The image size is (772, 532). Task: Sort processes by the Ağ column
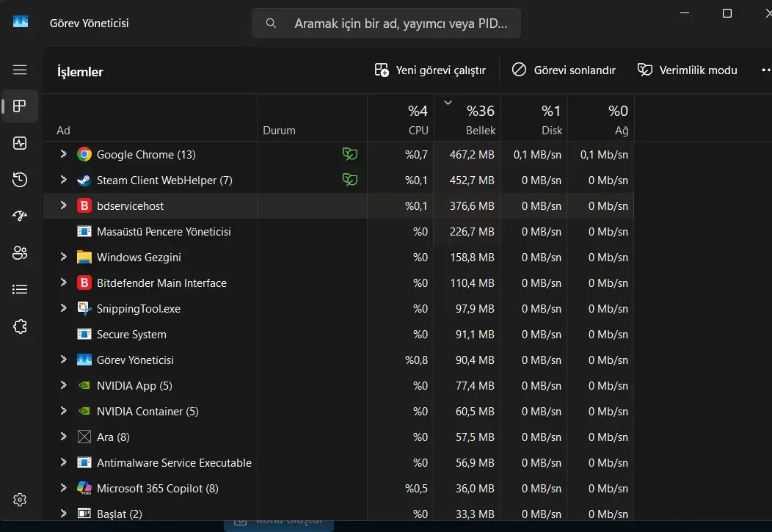[601, 118]
